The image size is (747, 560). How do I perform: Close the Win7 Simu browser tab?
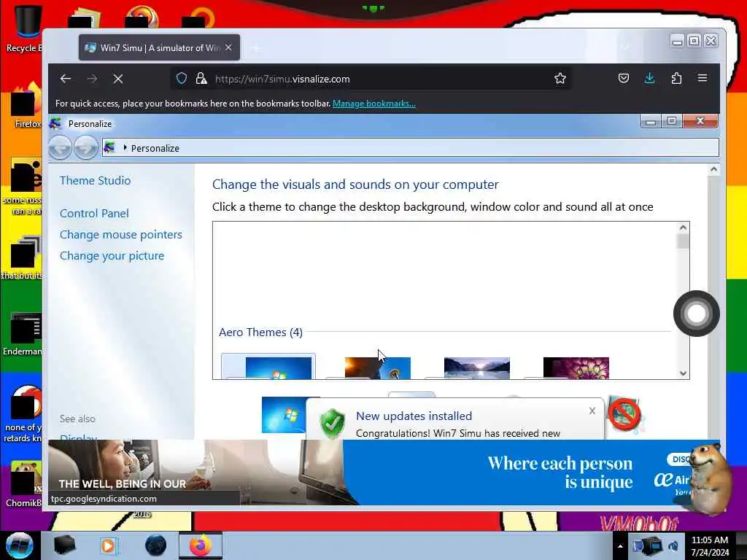(x=228, y=47)
